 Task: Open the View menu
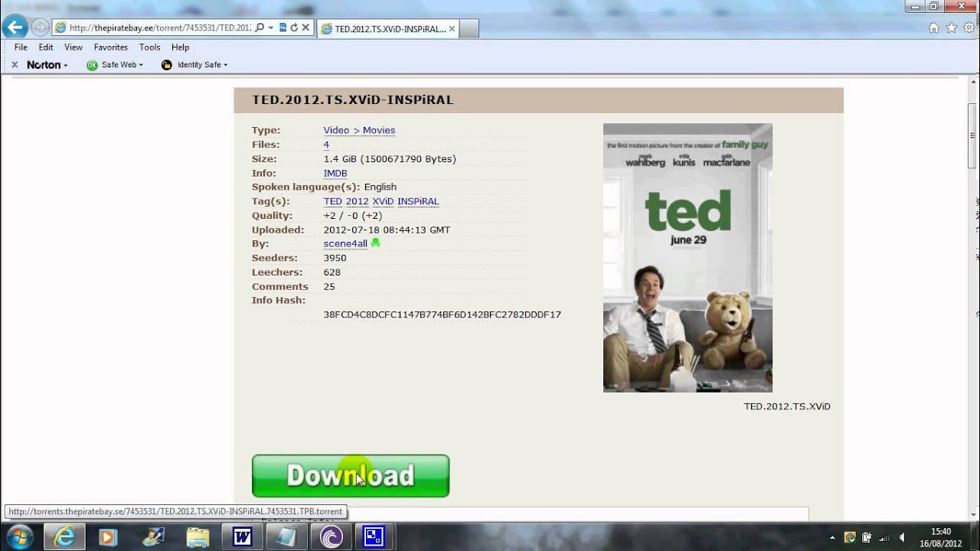pos(73,47)
